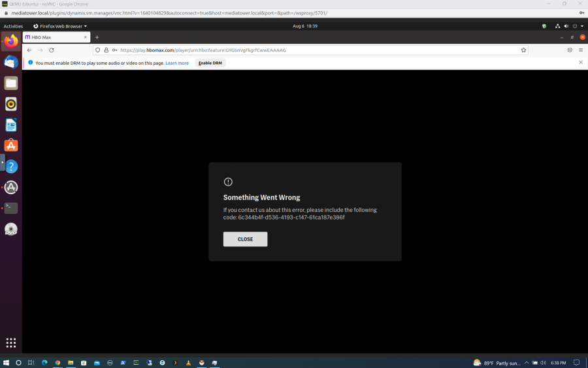Launch Rhythmbox music player from dock
This screenshot has height=368, width=588.
[11, 105]
